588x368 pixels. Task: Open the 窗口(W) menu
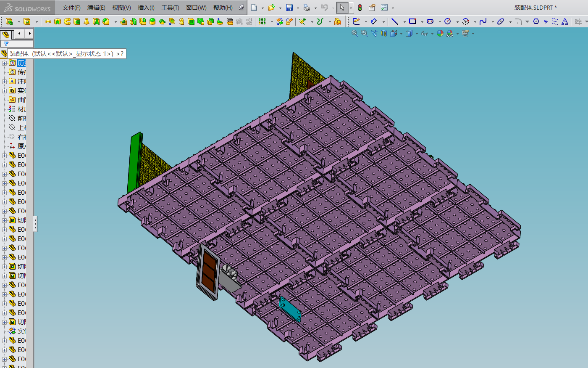196,8
